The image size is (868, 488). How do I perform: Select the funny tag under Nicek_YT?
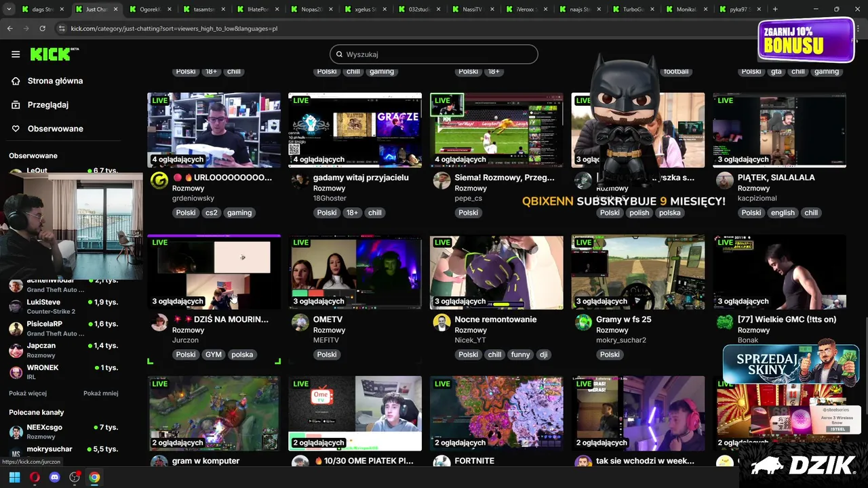[521, 354]
